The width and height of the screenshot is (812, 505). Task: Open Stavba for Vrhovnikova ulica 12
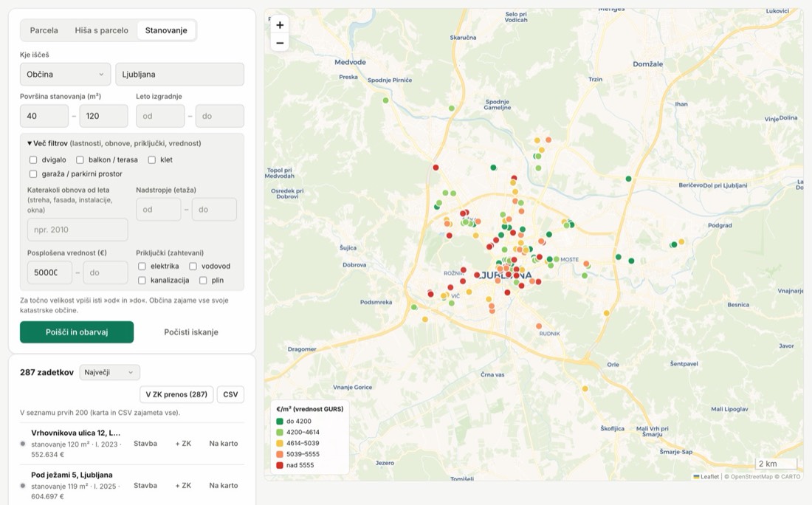[x=145, y=444]
